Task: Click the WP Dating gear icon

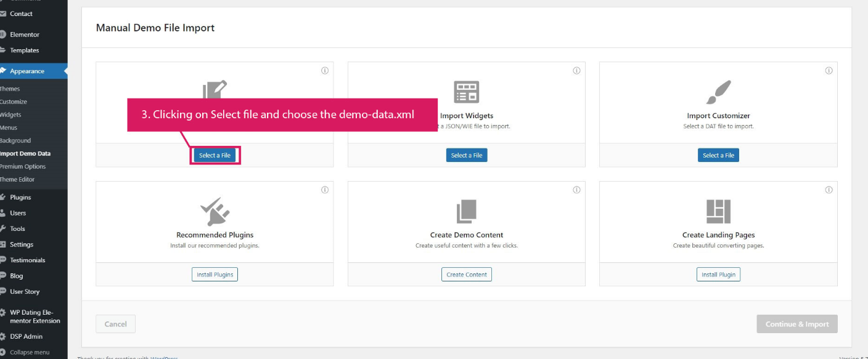Action: pyautogui.click(x=2, y=312)
